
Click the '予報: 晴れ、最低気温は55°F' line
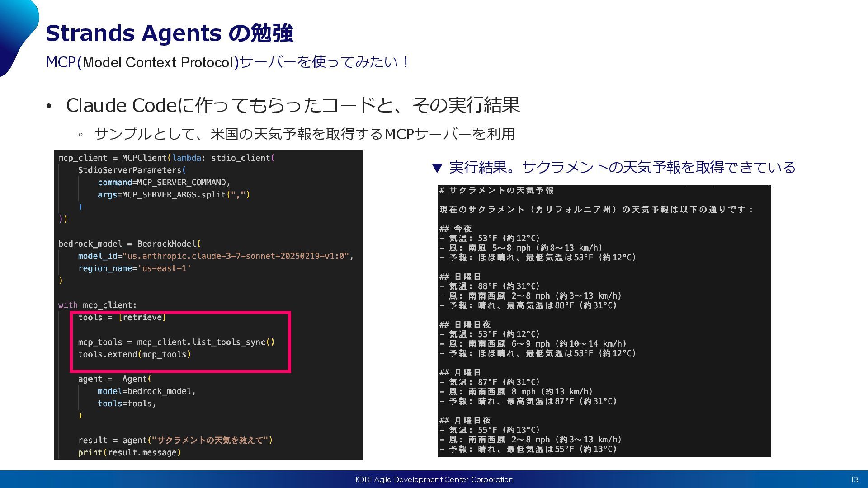(528, 449)
